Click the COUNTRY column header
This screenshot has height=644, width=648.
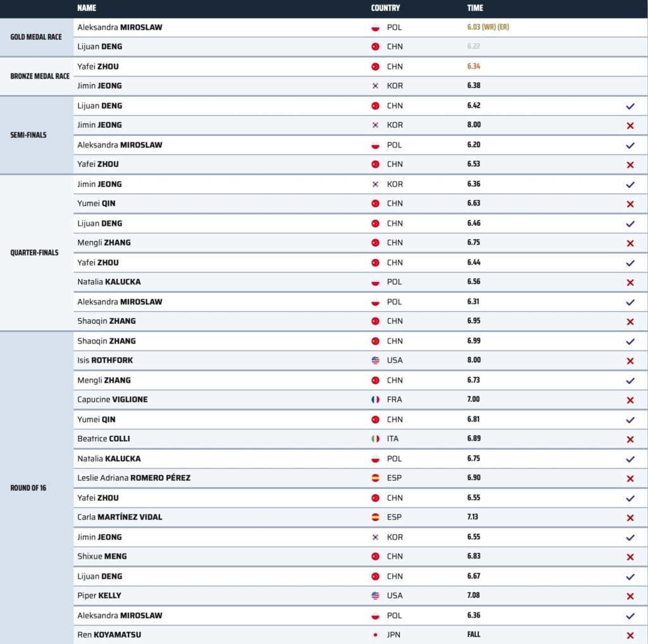pos(385,8)
